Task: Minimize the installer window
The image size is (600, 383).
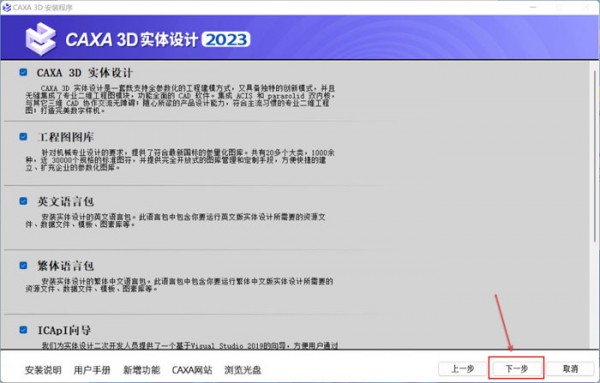Action: 533,7
